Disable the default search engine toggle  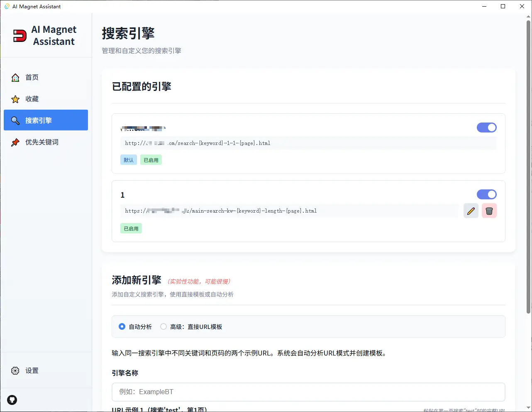pyautogui.click(x=486, y=128)
